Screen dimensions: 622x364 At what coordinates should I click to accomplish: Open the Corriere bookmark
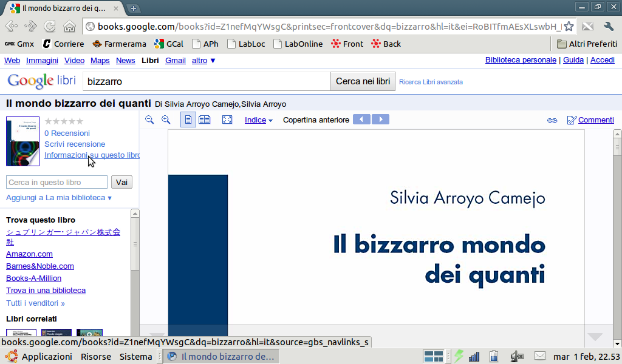[63, 44]
